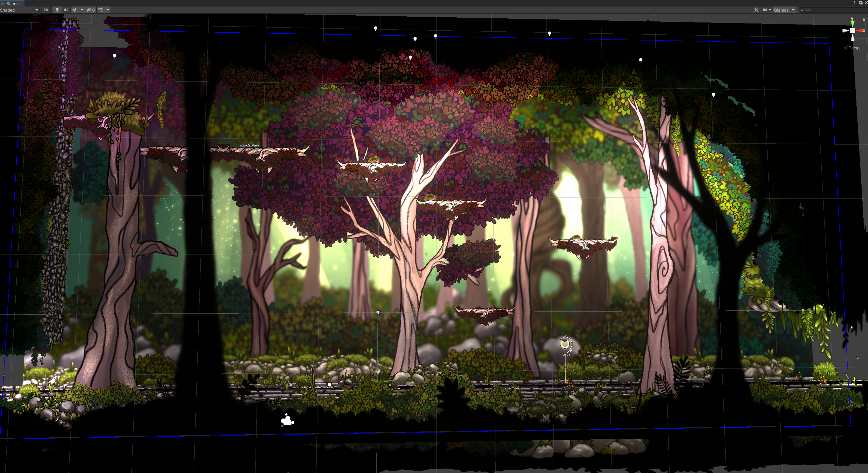Toggle the grid visibility icon

[100, 10]
